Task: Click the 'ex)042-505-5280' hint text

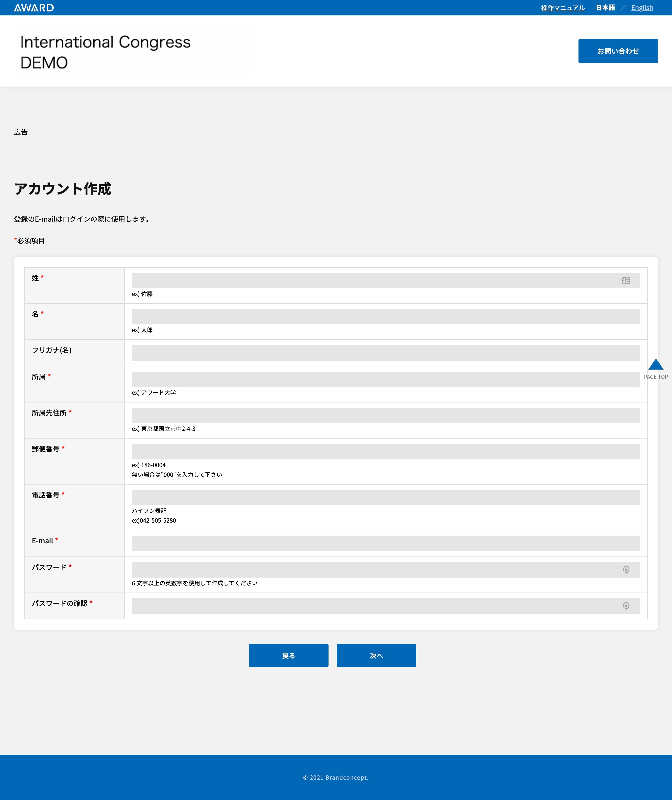Action: pos(154,520)
